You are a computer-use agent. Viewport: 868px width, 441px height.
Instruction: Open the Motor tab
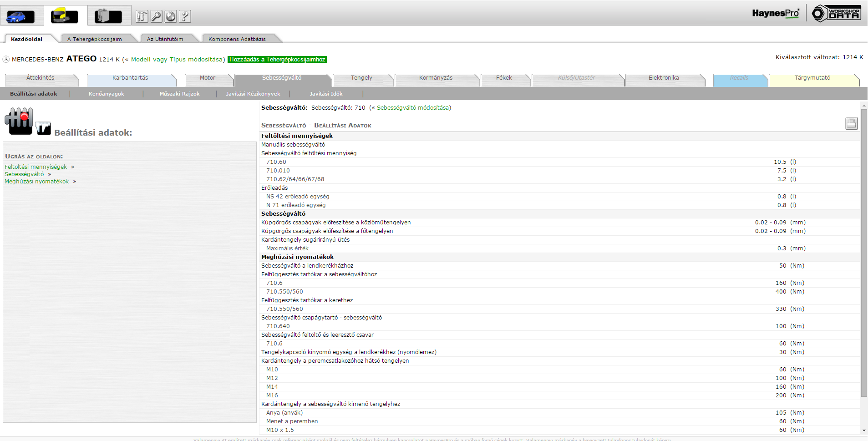pos(208,78)
